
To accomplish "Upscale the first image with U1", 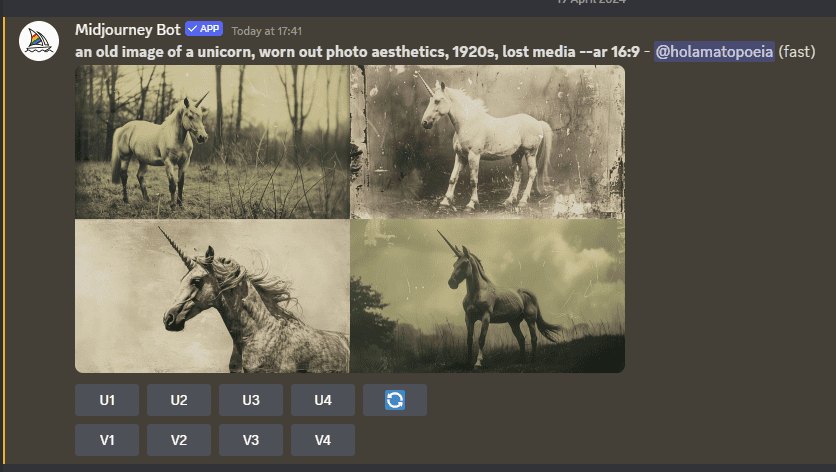I will click(x=107, y=400).
